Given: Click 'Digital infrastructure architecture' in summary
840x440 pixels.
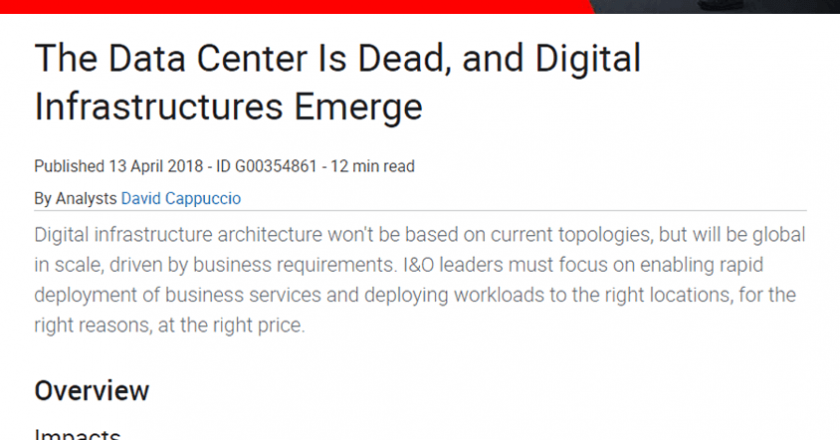Looking at the screenshot, I should 178,235.
